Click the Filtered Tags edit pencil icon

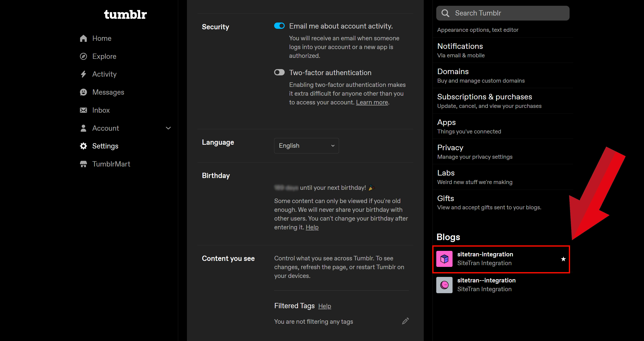click(405, 321)
